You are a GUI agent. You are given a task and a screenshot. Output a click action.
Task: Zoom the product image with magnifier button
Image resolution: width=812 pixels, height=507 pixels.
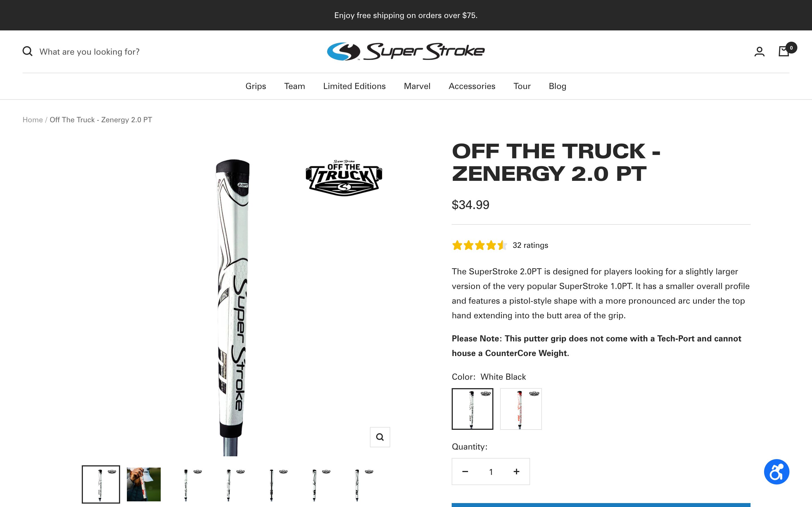point(380,437)
